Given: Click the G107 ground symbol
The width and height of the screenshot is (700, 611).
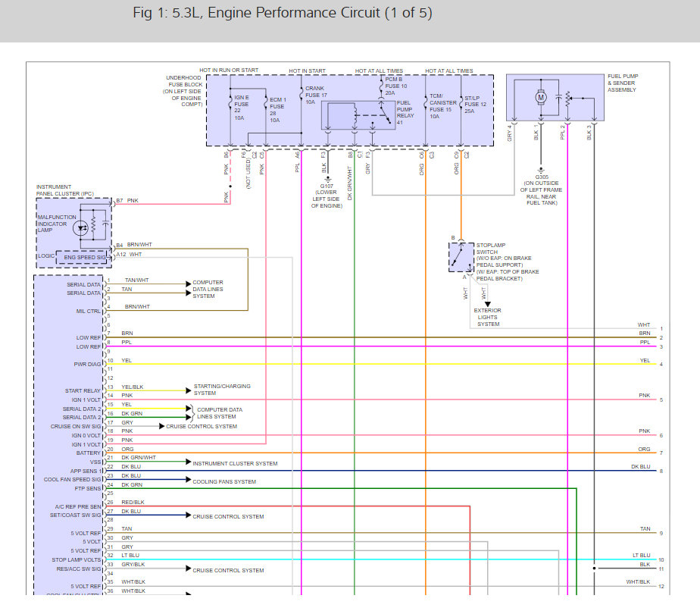Looking at the screenshot, I should click(x=328, y=179).
